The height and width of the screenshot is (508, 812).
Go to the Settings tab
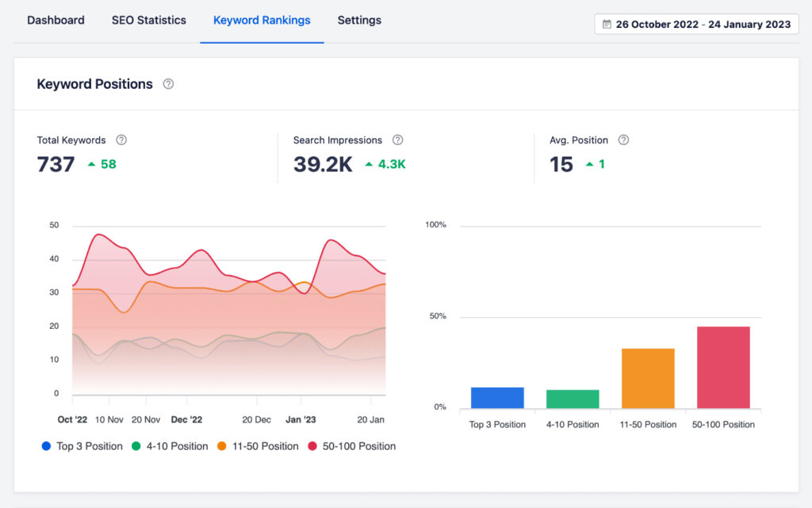359,20
